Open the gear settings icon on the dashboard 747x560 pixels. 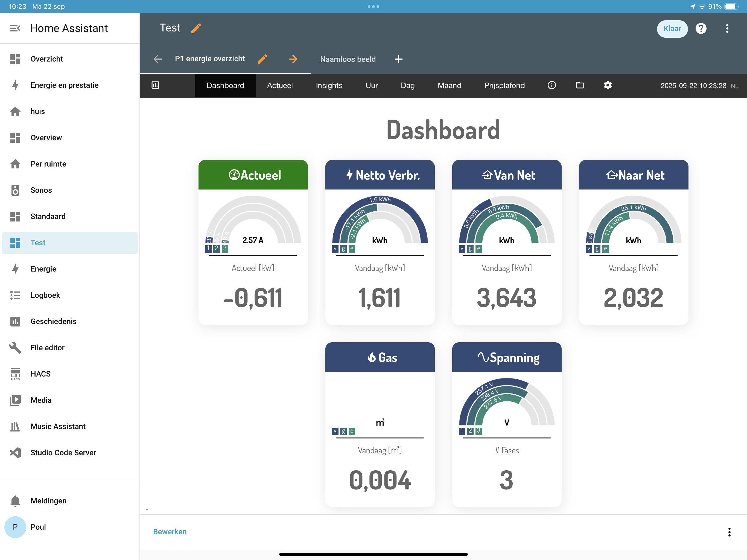(607, 86)
